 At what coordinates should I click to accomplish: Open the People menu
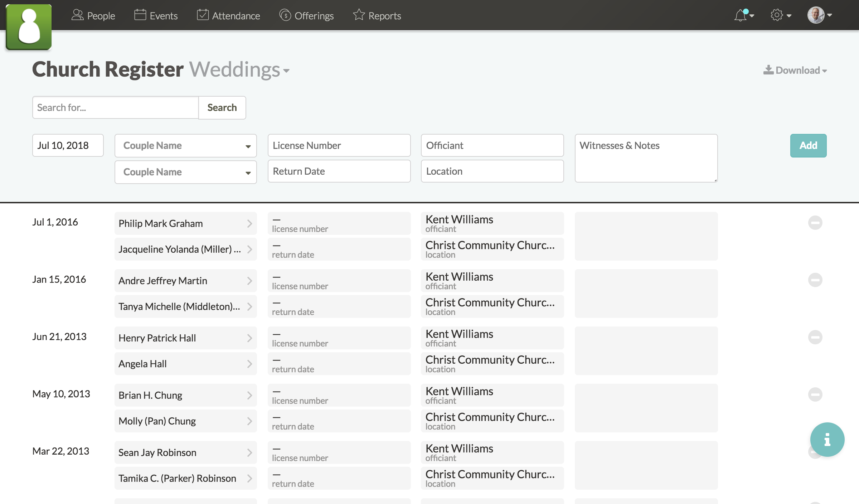93,15
